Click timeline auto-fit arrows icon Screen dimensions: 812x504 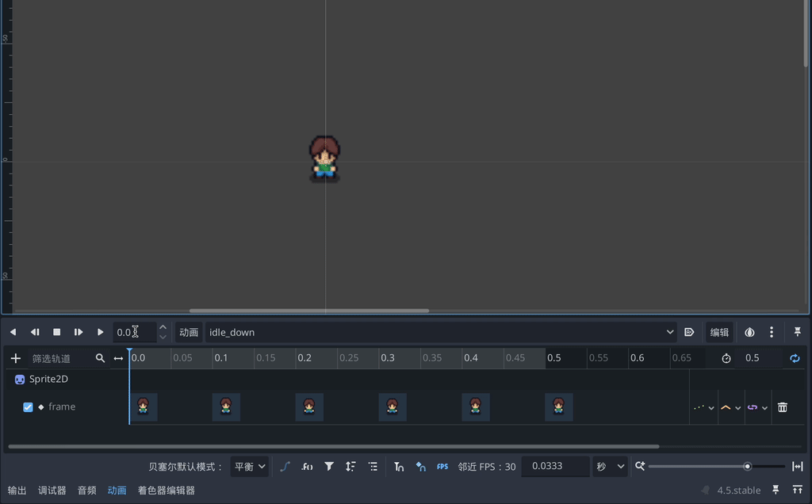(x=119, y=358)
